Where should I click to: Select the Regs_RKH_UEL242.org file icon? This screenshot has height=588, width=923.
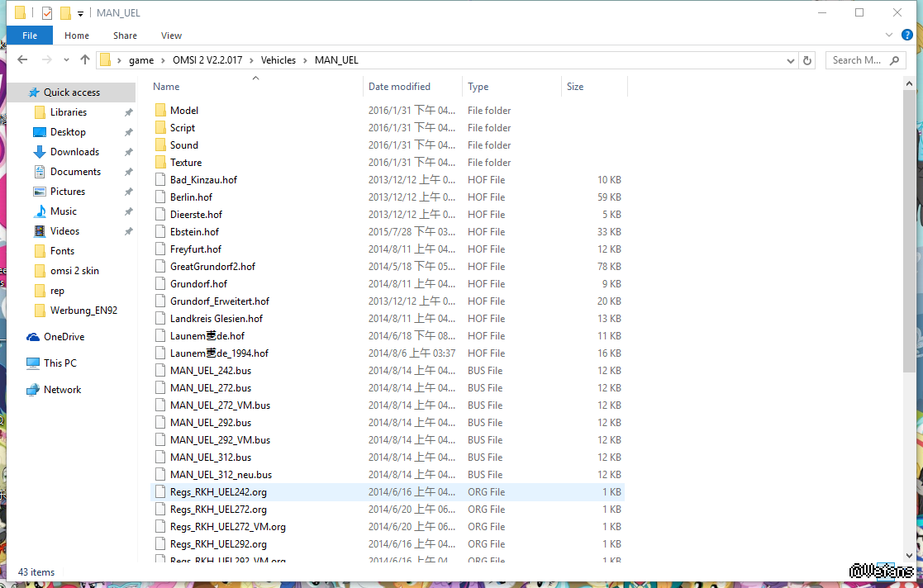160,492
